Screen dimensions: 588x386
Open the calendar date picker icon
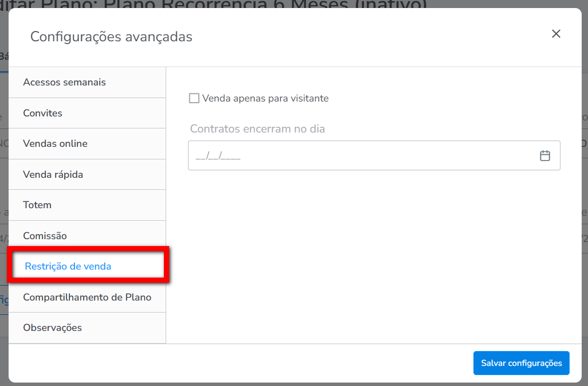[545, 155]
